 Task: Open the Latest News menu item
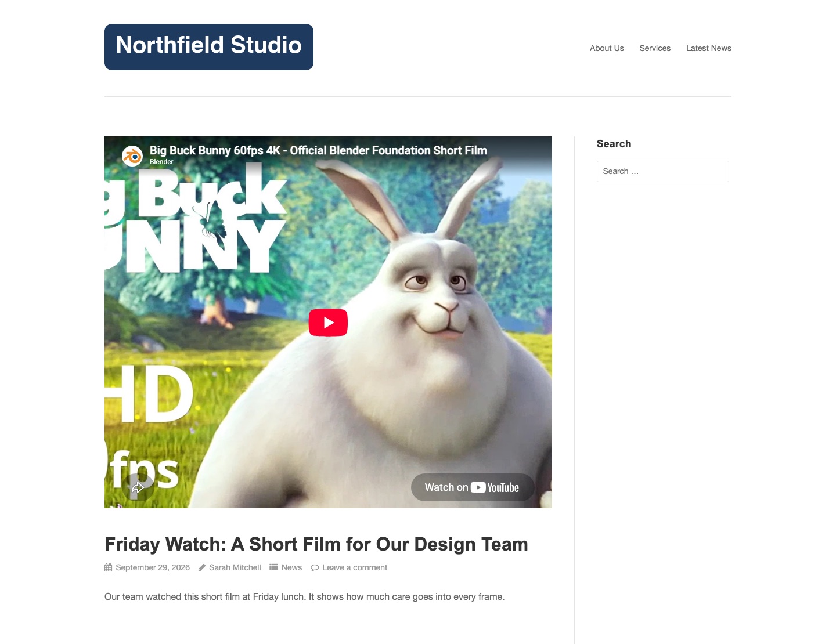click(709, 48)
